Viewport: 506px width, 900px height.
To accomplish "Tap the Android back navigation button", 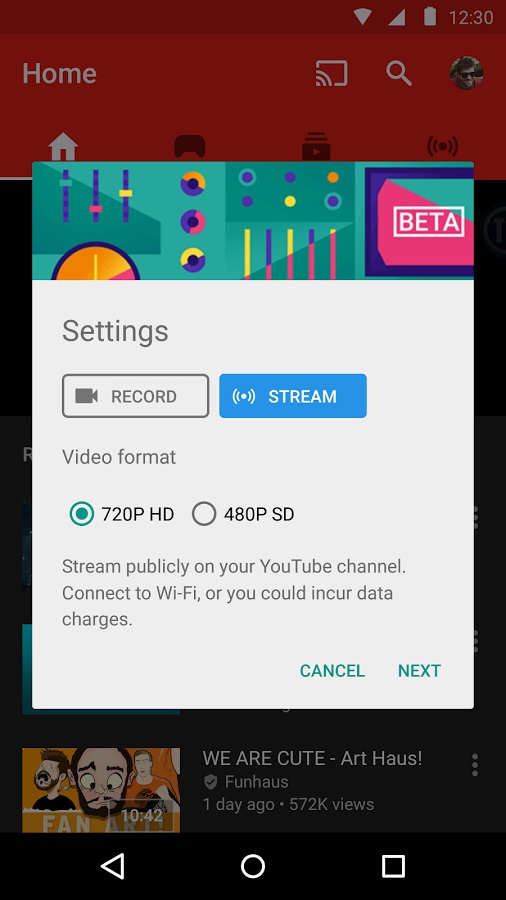I will (x=112, y=866).
